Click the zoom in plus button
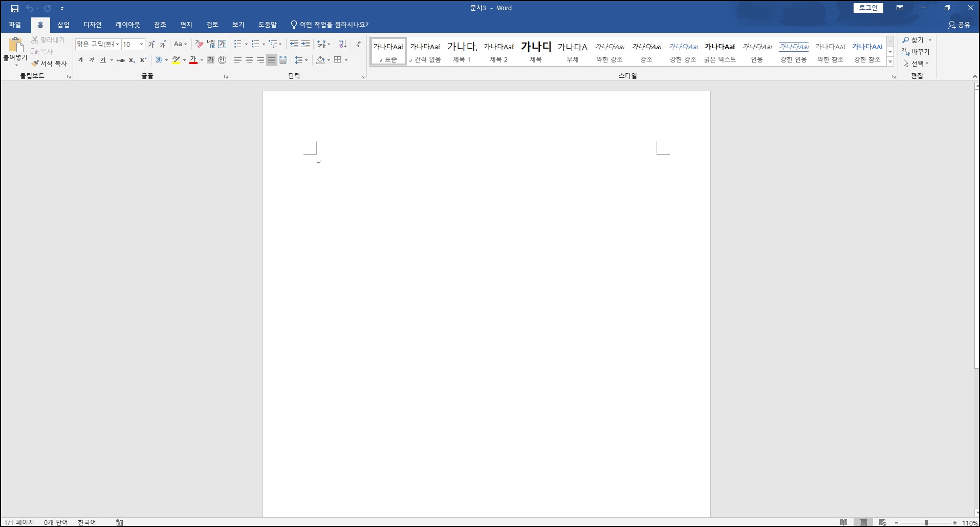Screen dimensions: 980x527 point(955,522)
